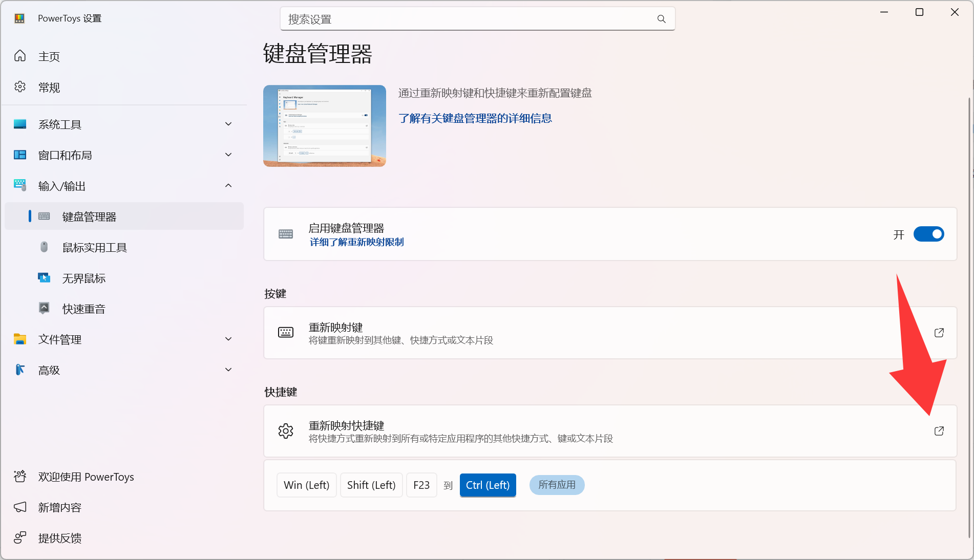Open 常规 settings page
974x560 pixels.
click(124, 88)
